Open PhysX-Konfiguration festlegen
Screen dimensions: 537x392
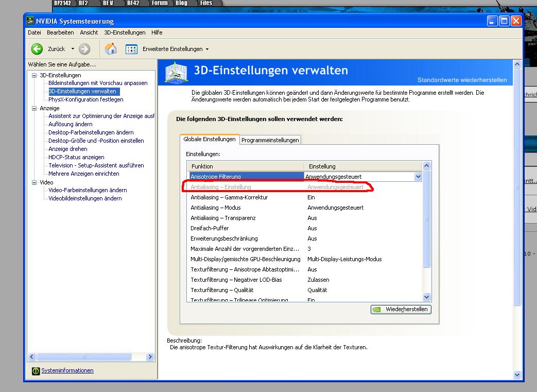coord(86,100)
